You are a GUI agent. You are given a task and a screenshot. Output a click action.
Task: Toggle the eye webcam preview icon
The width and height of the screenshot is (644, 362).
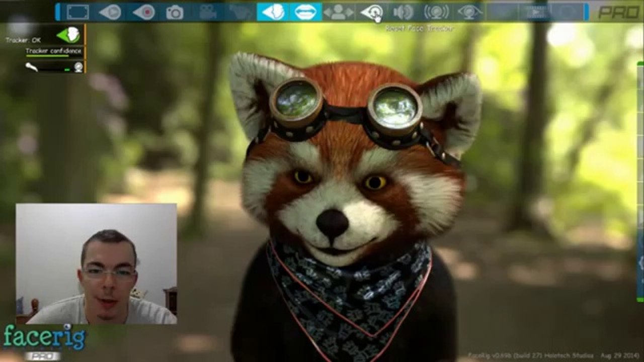coord(469,12)
